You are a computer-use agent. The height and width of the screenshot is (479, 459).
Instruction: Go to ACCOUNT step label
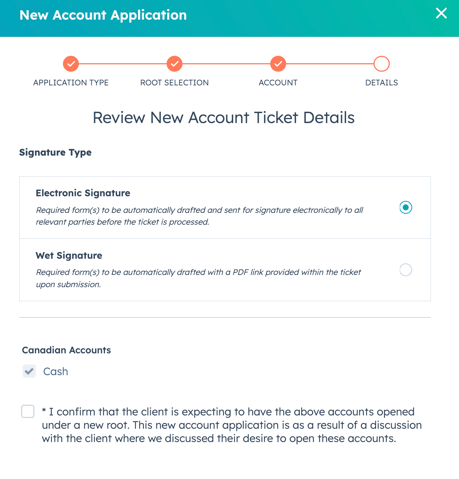tap(278, 83)
